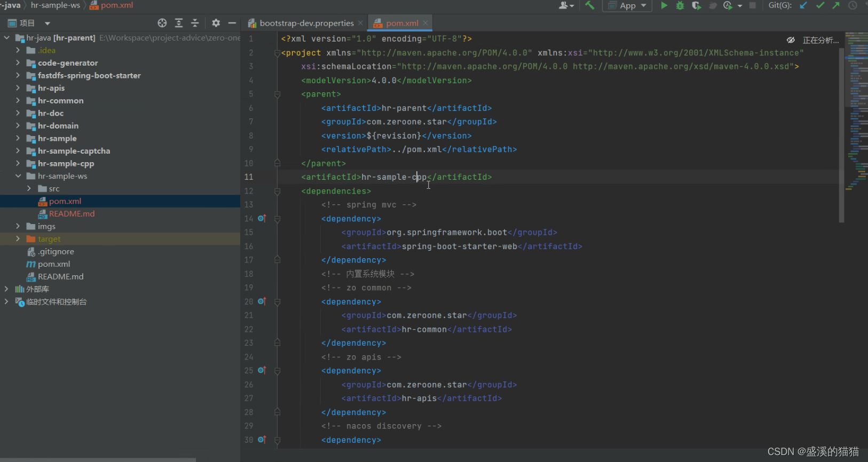The width and height of the screenshot is (868, 462).
Task: Open dropdown arrow next to profiler icon
Action: [x=740, y=6]
